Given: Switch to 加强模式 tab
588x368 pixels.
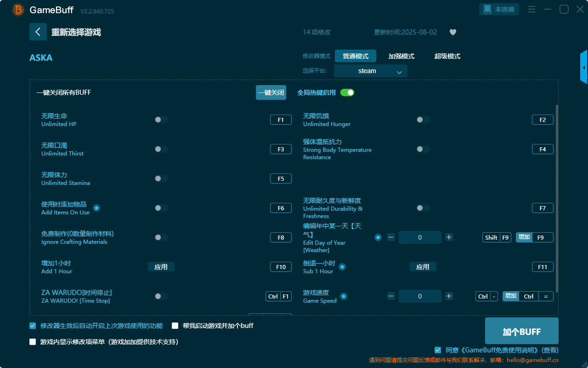Looking at the screenshot, I should 401,56.
